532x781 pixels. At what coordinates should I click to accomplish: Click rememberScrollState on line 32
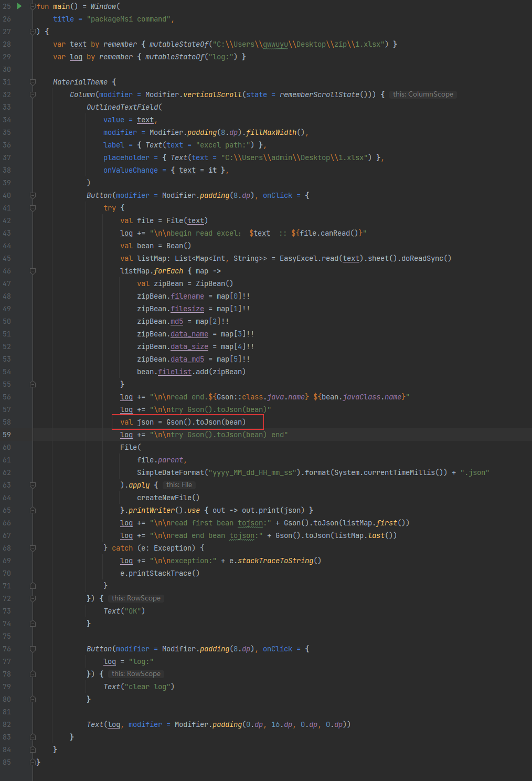[x=320, y=94]
